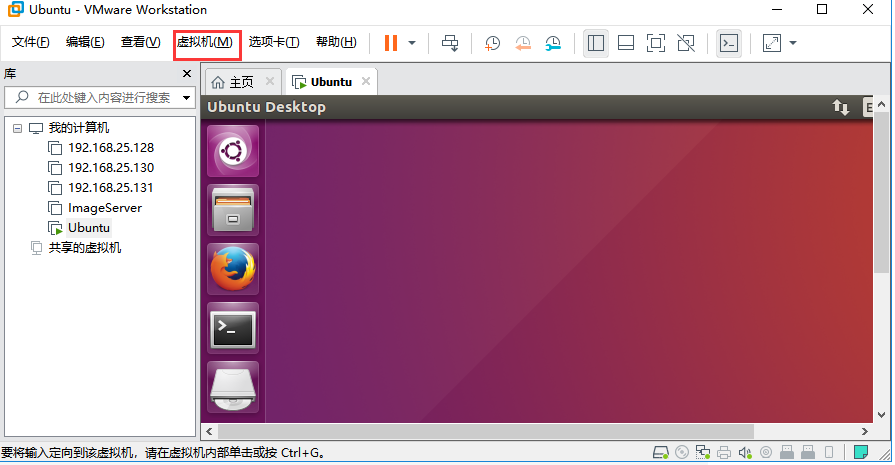Click the CD/DVD drive status bar icon
Image resolution: width=895 pixels, height=465 pixels.
click(682, 453)
